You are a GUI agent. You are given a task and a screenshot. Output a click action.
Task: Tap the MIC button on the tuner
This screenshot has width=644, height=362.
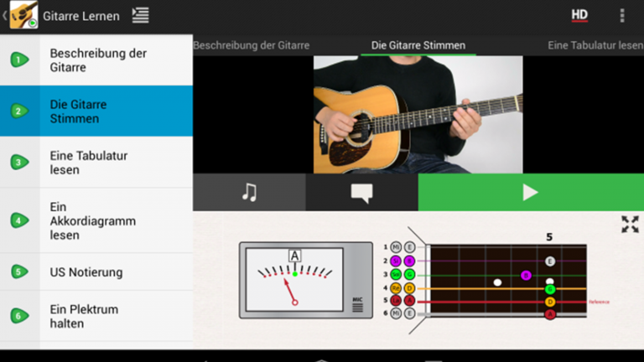(x=357, y=304)
